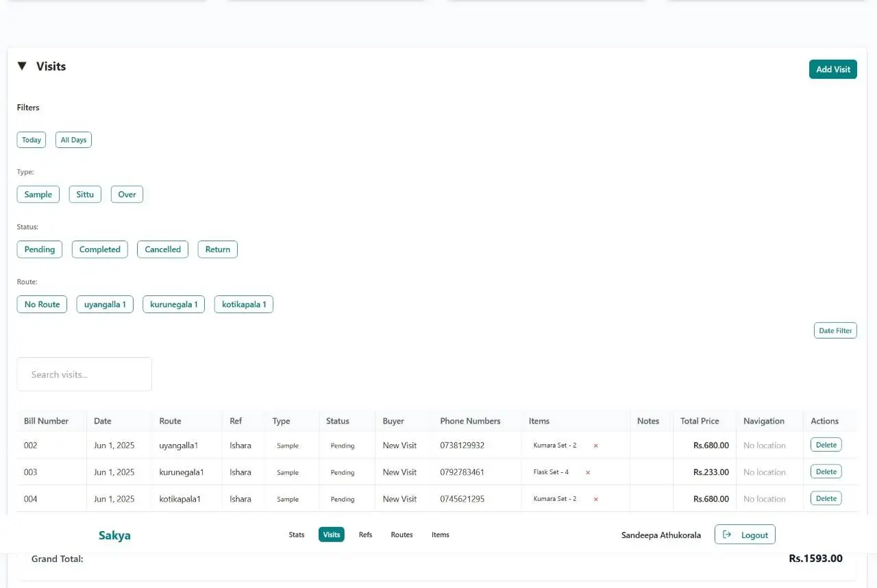The height and width of the screenshot is (588, 877).
Task: Open Status dropdown for bill 003
Action: [343, 472]
